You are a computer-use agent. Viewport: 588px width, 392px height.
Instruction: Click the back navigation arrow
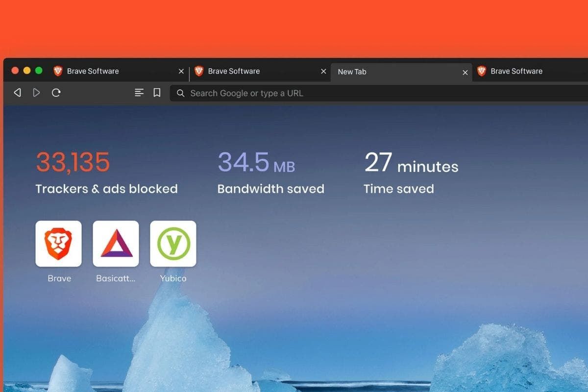click(x=17, y=93)
